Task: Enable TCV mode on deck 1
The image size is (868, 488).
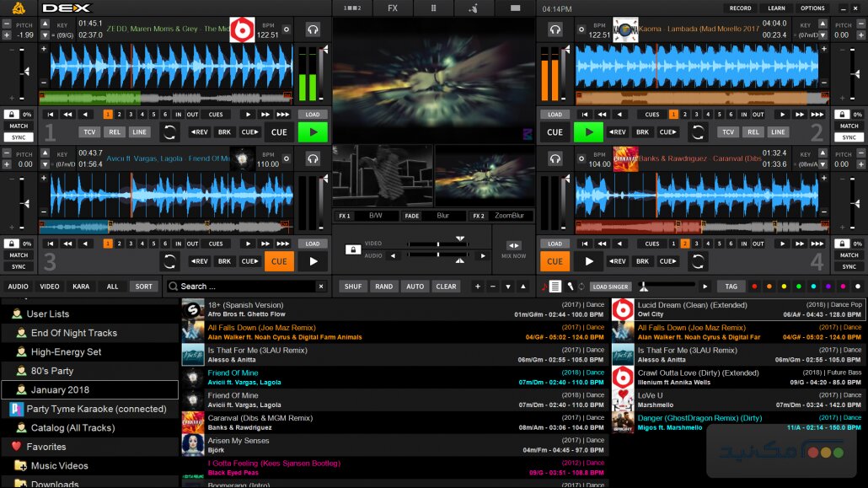Action: tap(89, 131)
